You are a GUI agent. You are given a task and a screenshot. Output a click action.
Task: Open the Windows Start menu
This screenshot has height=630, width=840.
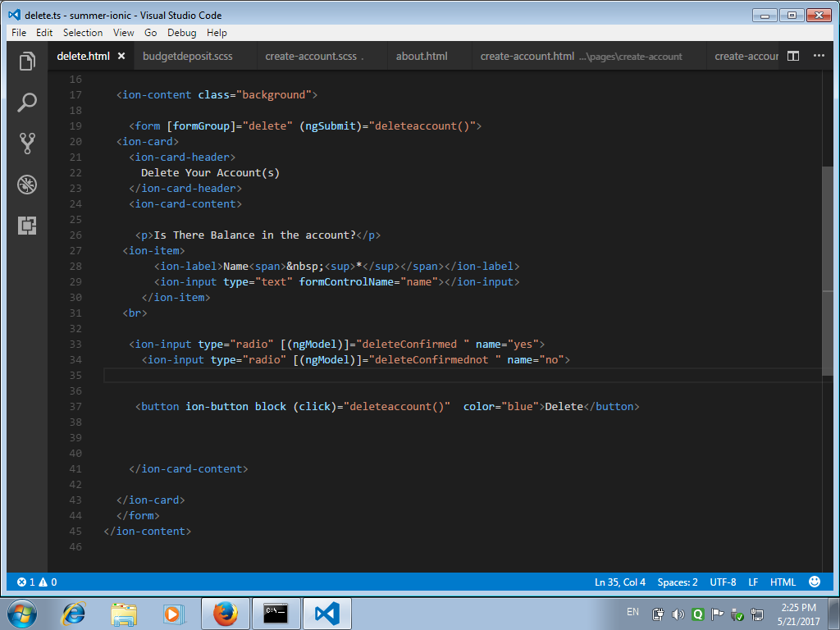click(x=22, y=614)
